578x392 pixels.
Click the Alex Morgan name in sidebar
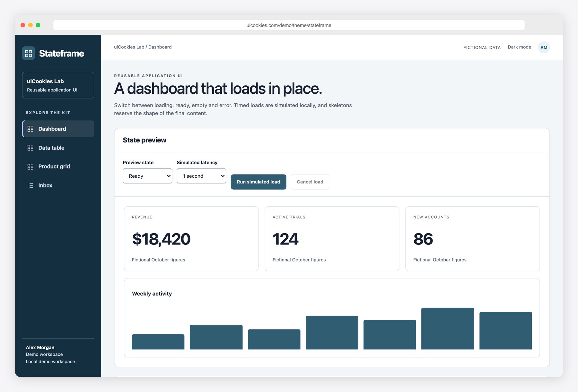40,347
